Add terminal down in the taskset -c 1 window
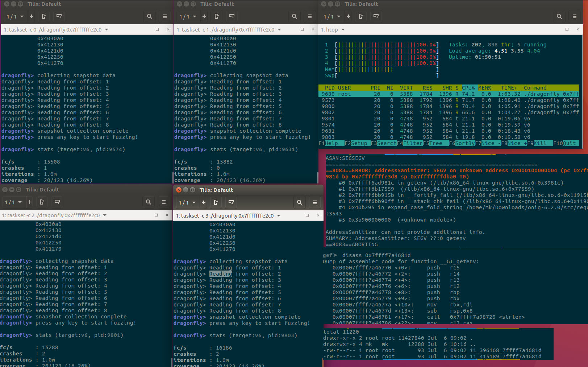 point(232,16)
